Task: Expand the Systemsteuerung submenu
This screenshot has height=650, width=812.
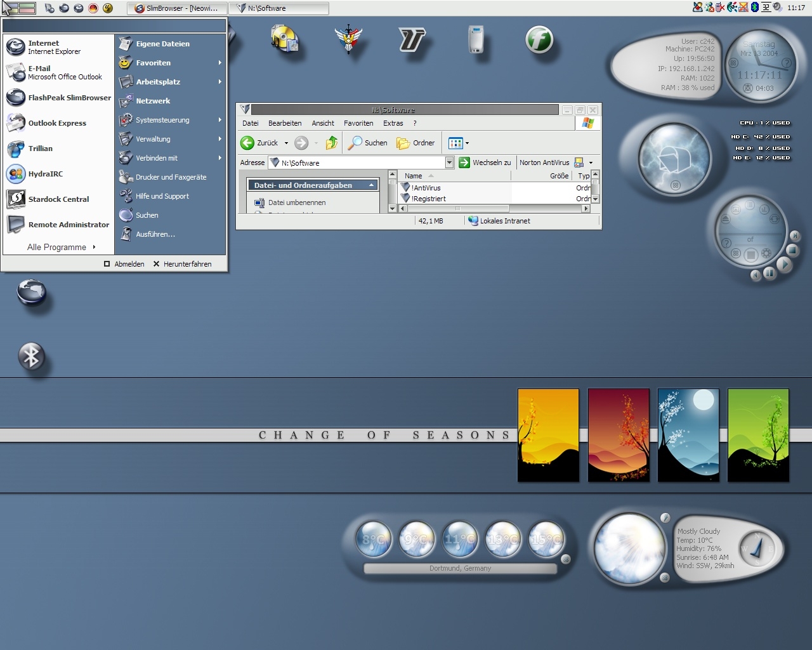Action: click(x=170, y=120)
